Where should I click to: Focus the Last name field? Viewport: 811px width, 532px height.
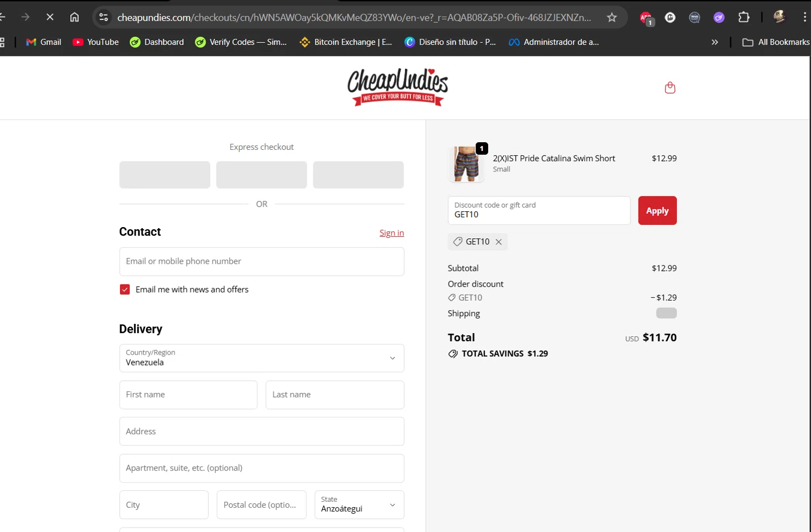335,395
